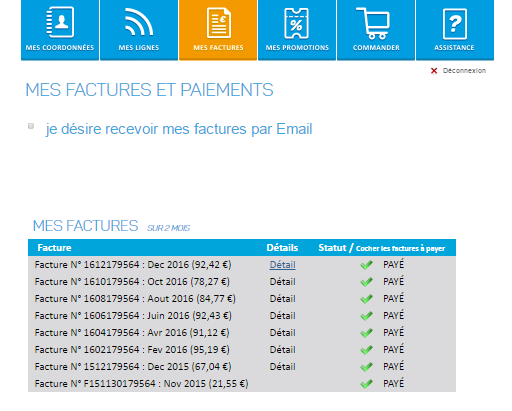Click green checkmark for Nov 2015 invoice
Image resolution: width=512 pixels, height=411 pixels.
(x=366, y=384)
